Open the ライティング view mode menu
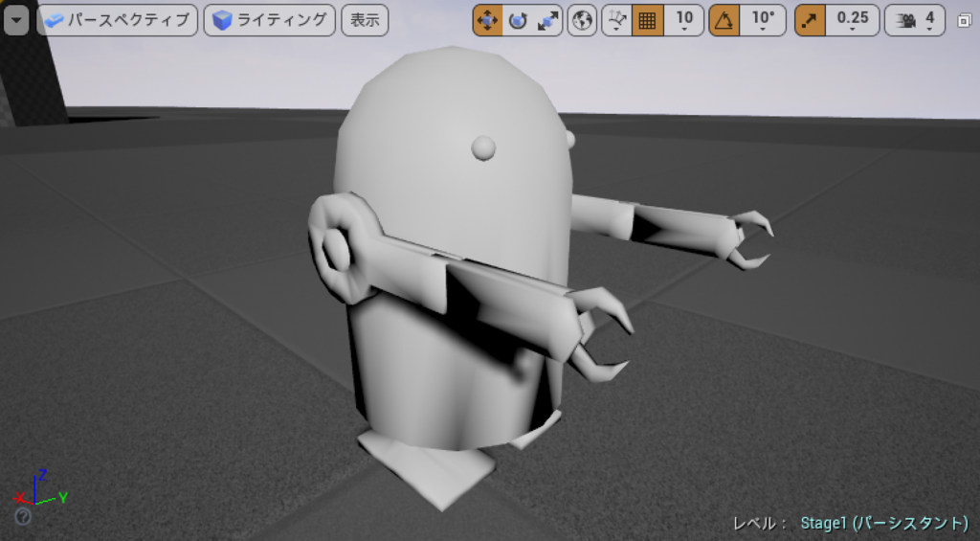 (269, 20)
